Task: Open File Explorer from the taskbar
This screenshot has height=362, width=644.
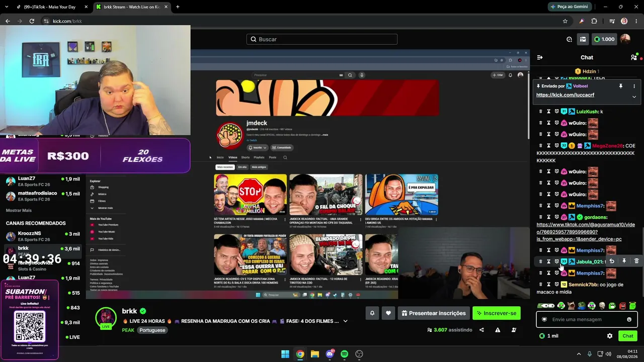Action: click(314, 354)
